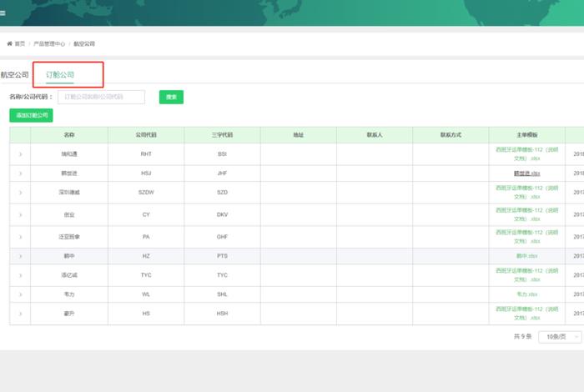This screenshot has height=392, width=584.
Task: Click the green 搜索 button
Action: pyautogui.click(x=171, y=98)
